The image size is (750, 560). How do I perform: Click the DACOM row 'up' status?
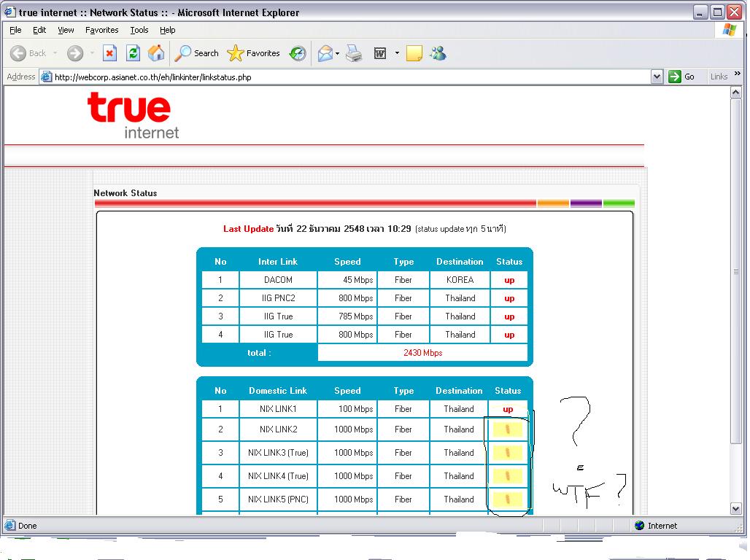[509, 280]
